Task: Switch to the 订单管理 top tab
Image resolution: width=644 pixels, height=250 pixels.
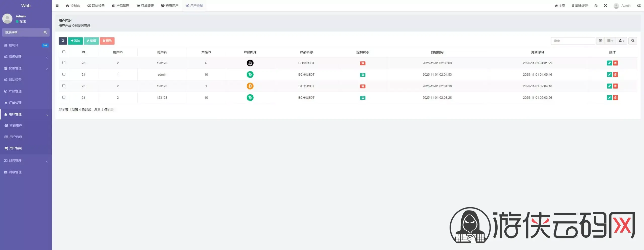Action: [145, 6]
